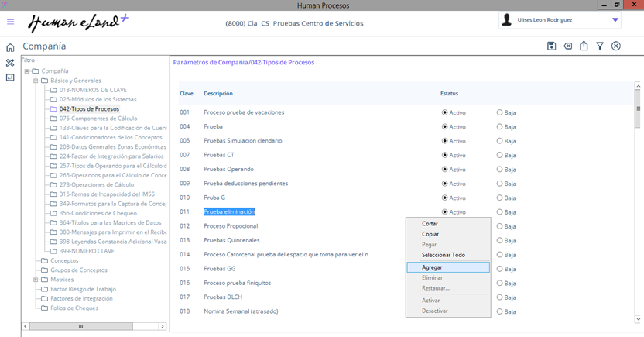Open the filter funnel icon

coord(600,46)
